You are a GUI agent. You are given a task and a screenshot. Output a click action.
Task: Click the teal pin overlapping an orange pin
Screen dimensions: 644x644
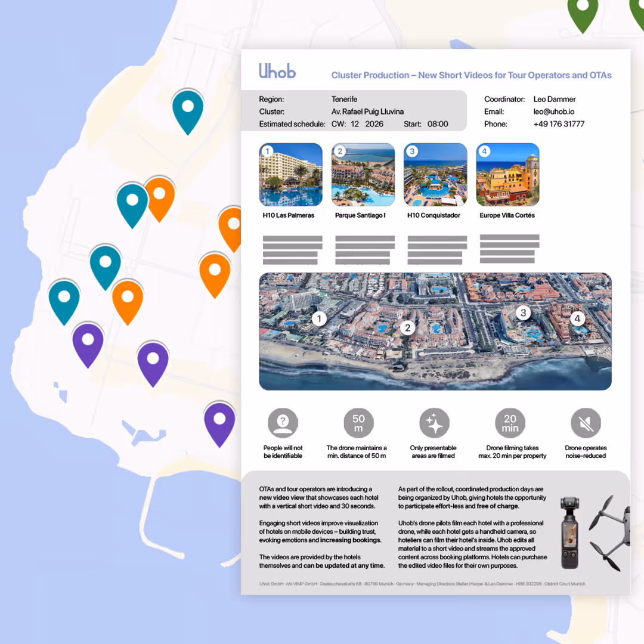[x=132, y=205]
